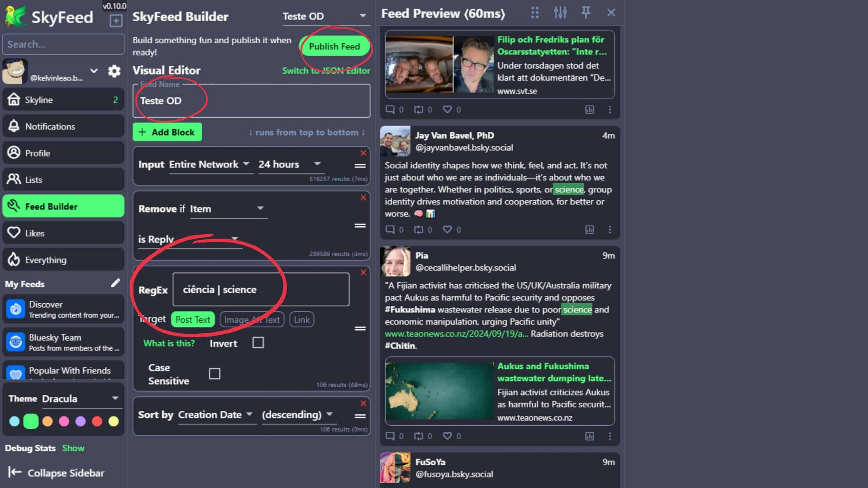The image size is (868, 488).
Task: Delete the Input block with red X
Action: point(363,153)
